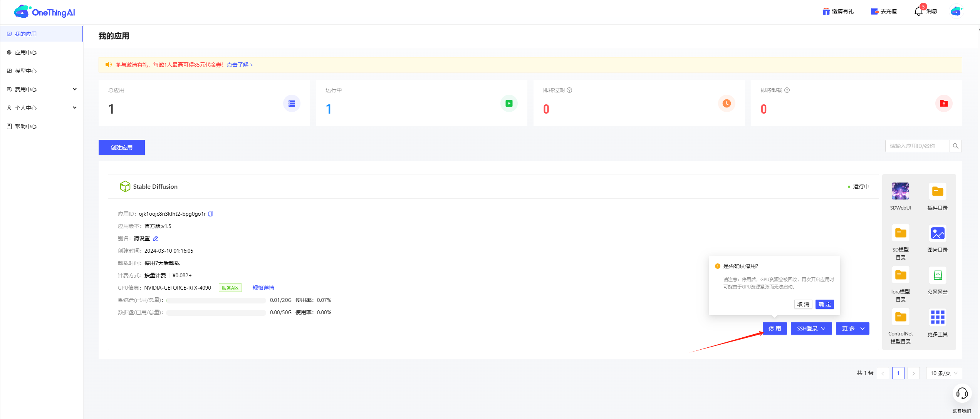The height and width of the screenshot is (419, 980).
Task: Open the SD模型目录 folder icon
Action: point(900,233)
